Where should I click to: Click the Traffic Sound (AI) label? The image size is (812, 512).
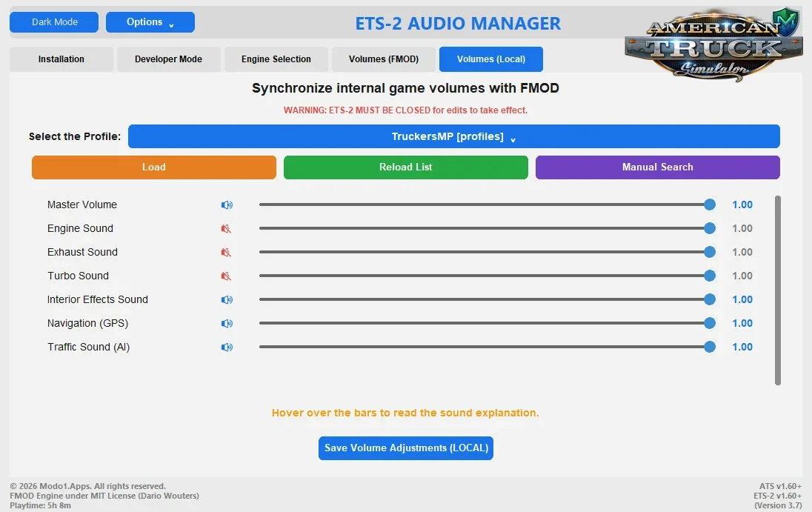[89, 347]
